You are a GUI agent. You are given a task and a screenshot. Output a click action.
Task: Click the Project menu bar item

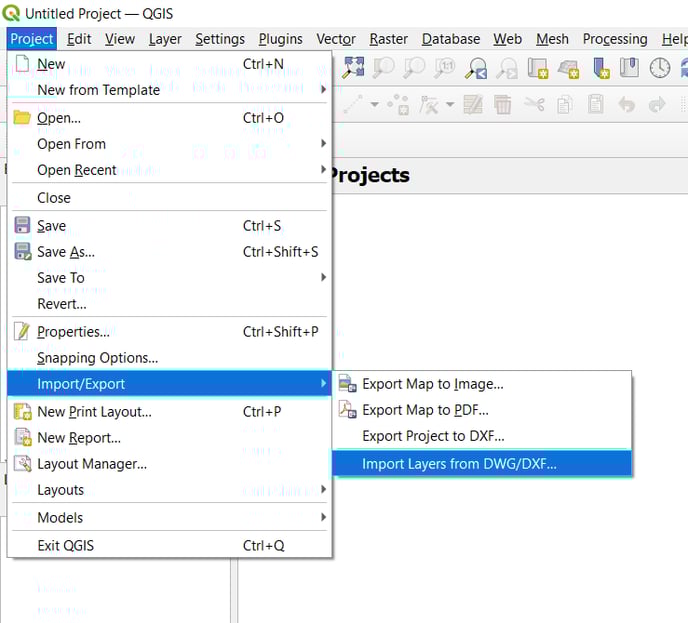[32, 39]
